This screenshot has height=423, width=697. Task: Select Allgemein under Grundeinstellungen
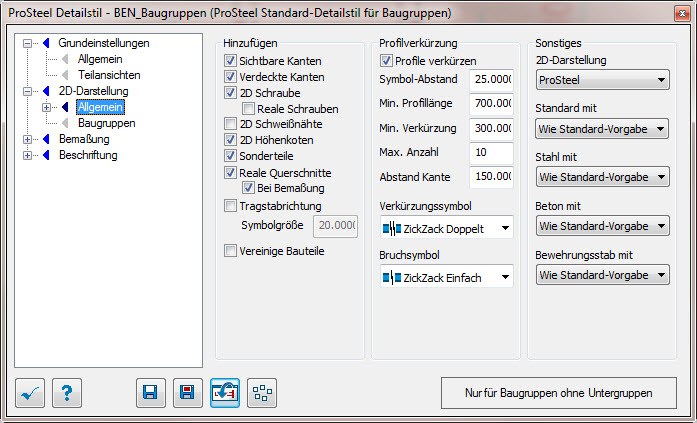[100, 59]
